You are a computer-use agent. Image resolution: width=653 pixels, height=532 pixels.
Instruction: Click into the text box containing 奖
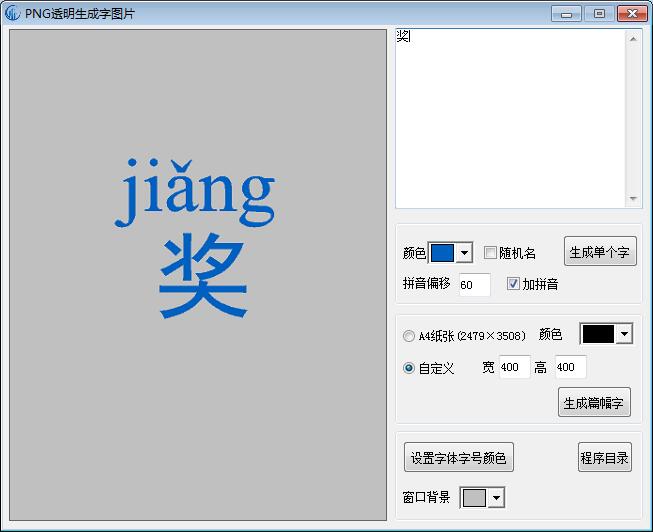[x=511, y=119]
